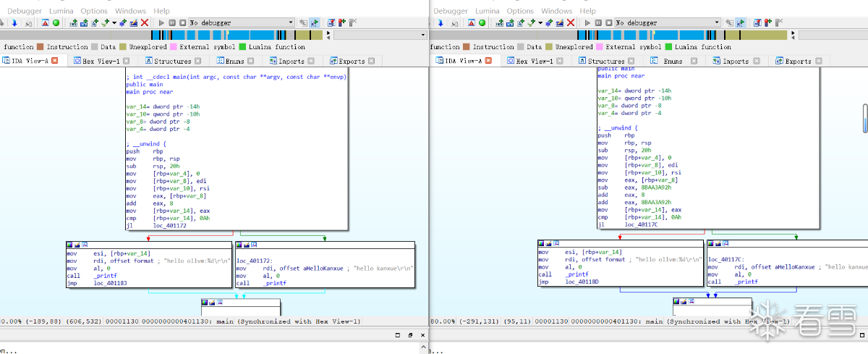The width and height of the screenshot is (868, 354).
Task: Stop process button in right window toolbar
Action: point(609,23)
